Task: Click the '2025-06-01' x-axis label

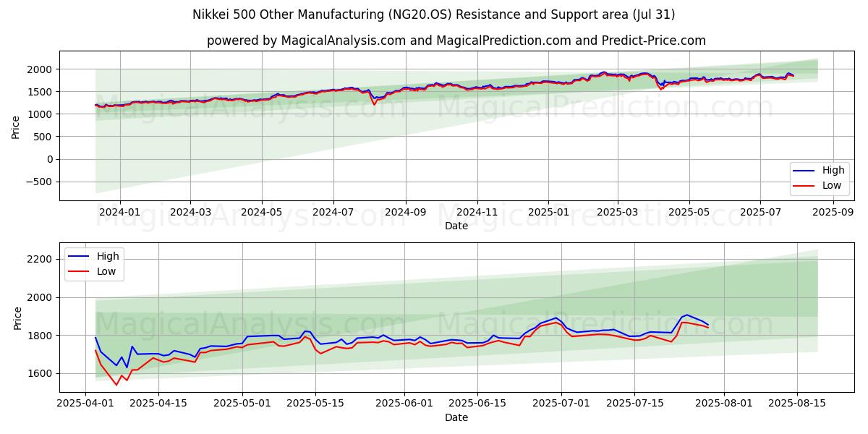Action: (x=404, y=404)
